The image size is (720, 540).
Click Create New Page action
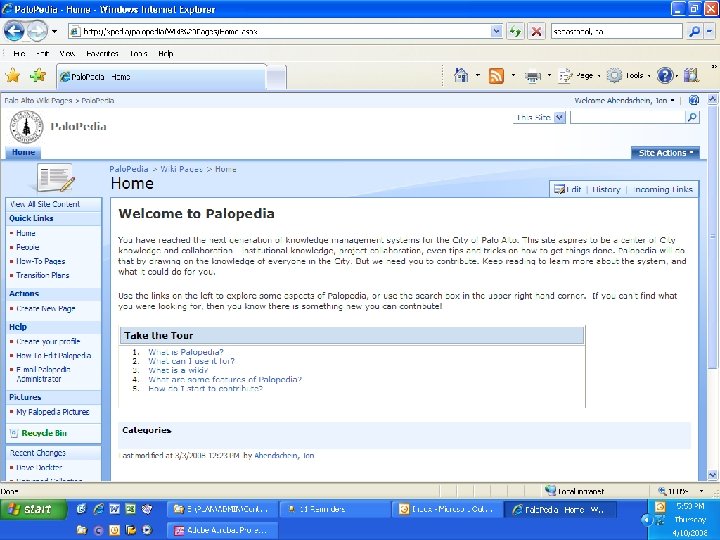(45, 309)
